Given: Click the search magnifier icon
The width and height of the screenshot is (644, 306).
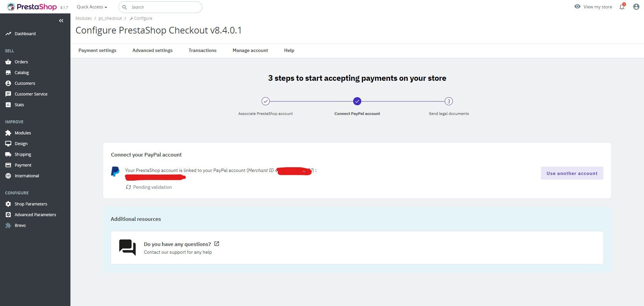Looking at the screenshot, I should click(x=124, y=7).
